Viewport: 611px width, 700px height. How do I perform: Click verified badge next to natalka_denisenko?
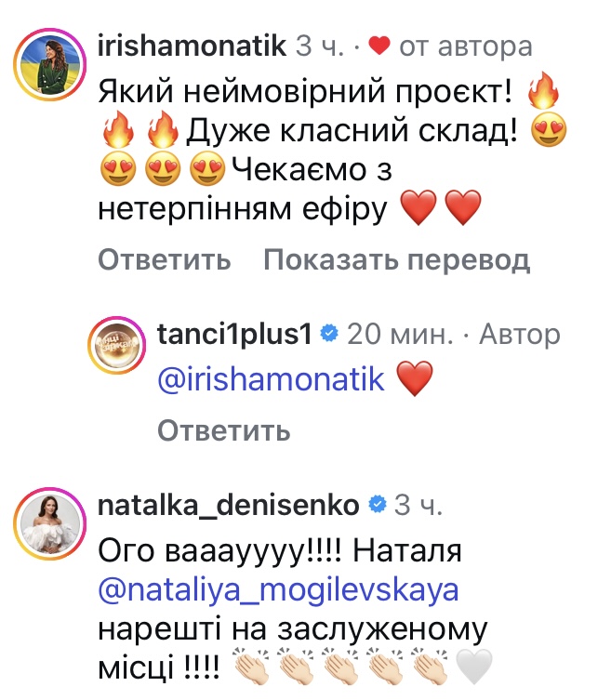point(378,505)
